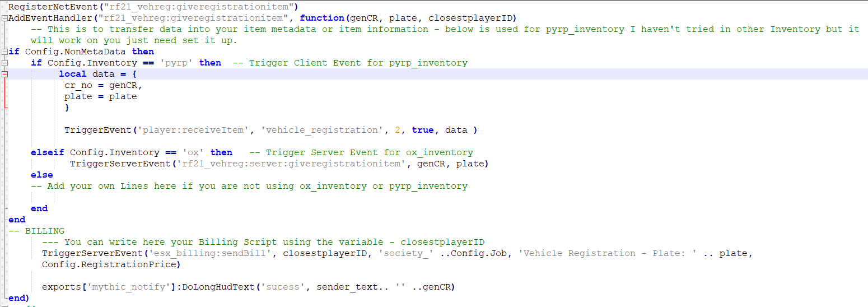Collapse the fold marker beside the AddEventHandler line
This screenshot has height=307, width=868.
(x=4, y=18)
